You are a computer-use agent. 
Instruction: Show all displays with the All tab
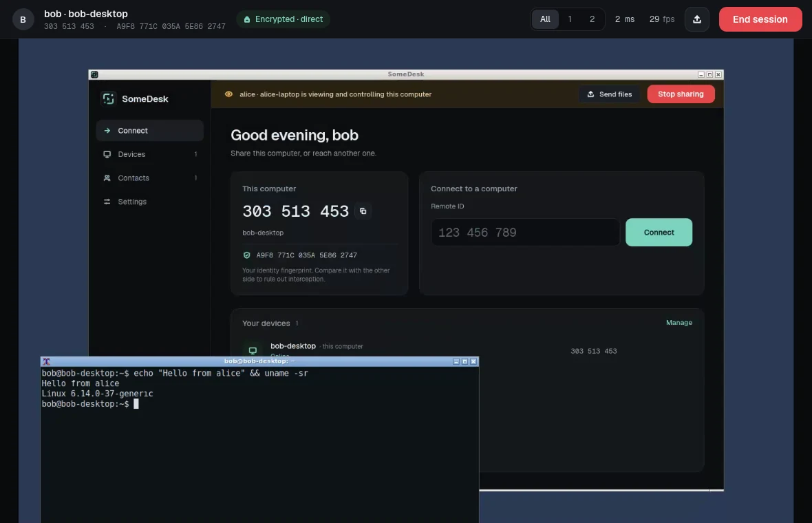[x=545, y=19]
